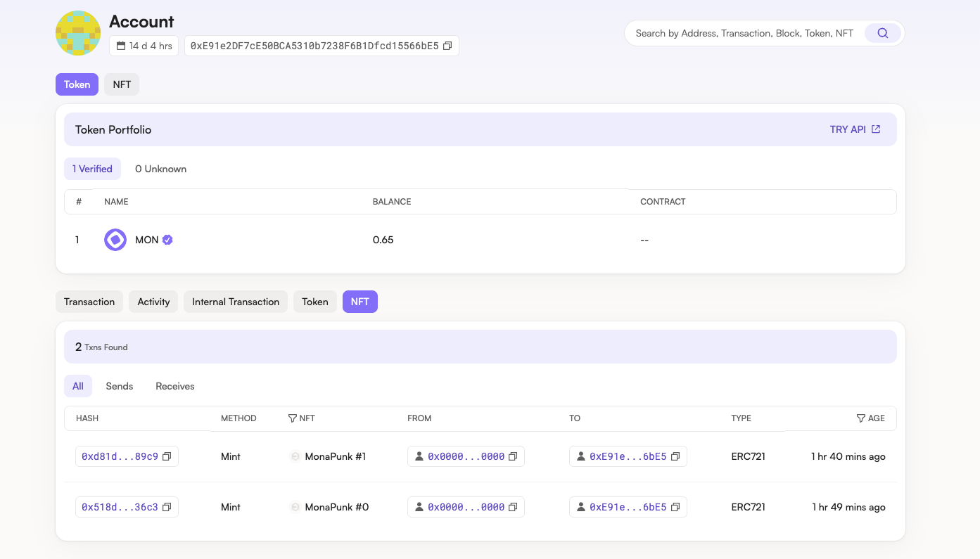Show All NFT transactions
This screenshot has height=559, width=980.
(78, 386)
